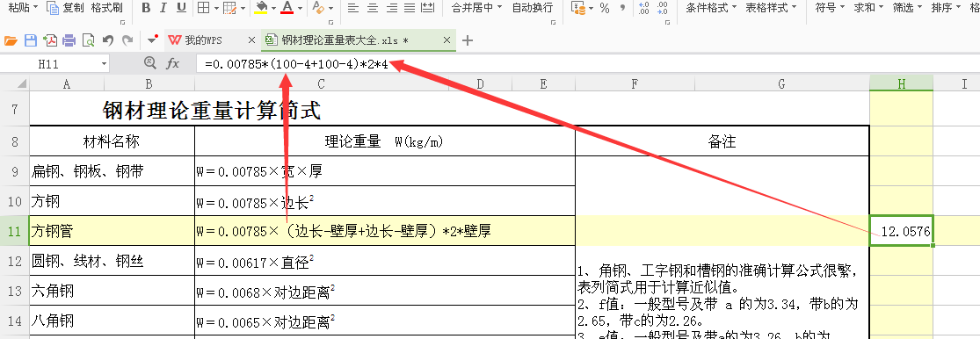Select row 11 header
Screen dimensions: 980x339
pyautogui.click(x=14, y=231)
